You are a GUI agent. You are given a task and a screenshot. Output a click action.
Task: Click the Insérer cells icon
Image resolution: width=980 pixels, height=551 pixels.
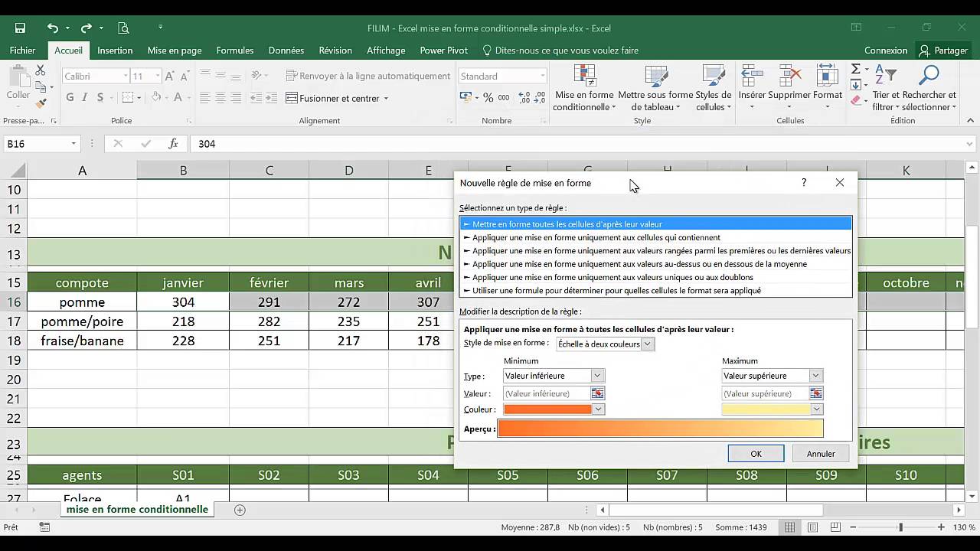coord(752,77)
